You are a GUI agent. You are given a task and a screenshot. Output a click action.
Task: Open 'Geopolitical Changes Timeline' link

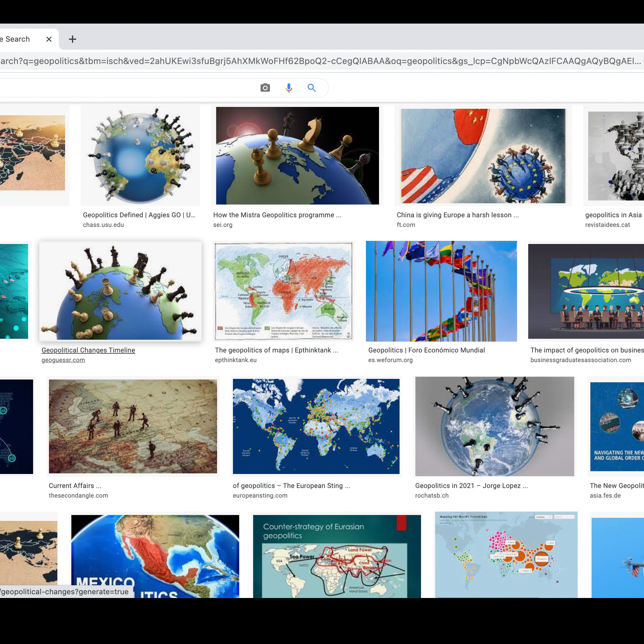click(x=88, y=350)
